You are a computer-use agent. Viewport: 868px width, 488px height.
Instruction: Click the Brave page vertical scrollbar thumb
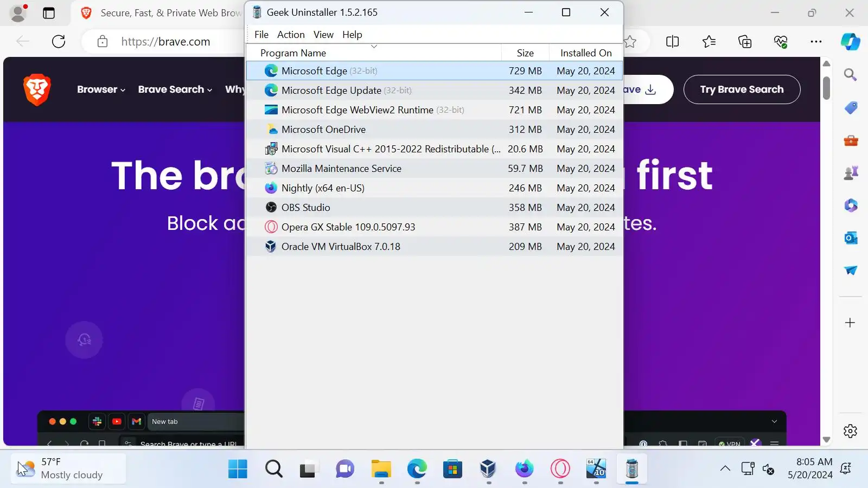826,88
